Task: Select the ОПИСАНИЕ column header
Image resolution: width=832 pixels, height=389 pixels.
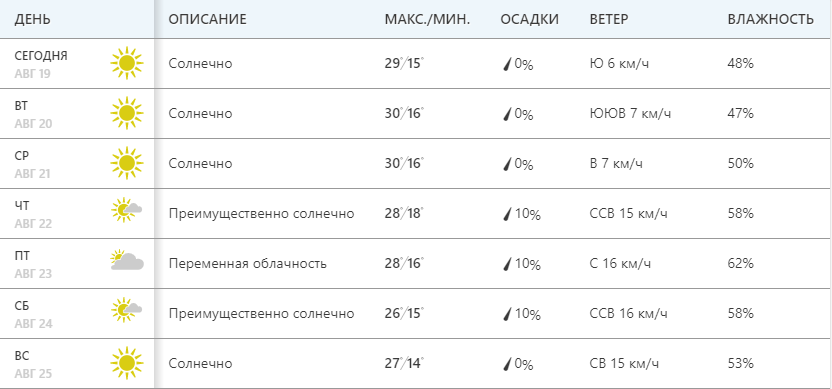Action: (207, 20)
